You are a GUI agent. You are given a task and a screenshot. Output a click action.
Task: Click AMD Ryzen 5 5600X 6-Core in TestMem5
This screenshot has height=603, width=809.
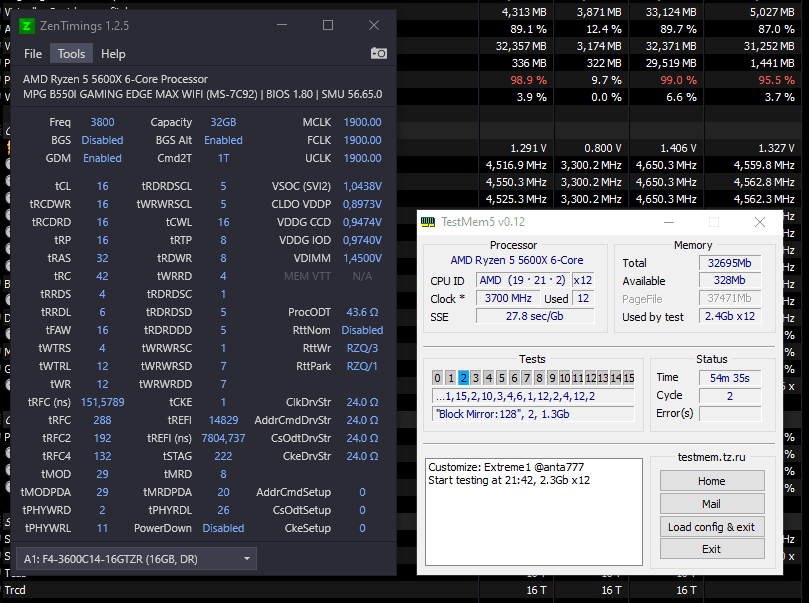(516, 260)
